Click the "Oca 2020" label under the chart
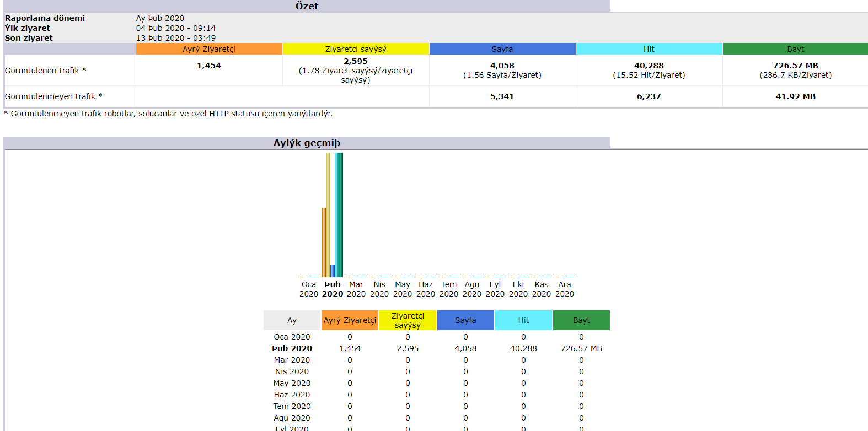Image resolution: width=868 pixels, height=431 pixels. click(x=309, y=289)
